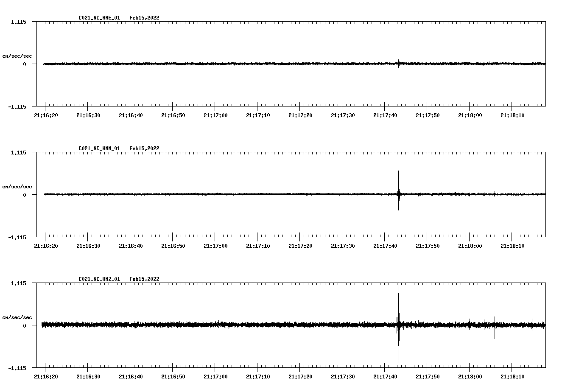Click the 21:17:50 time label under HNN plot
This screenshot has width=576, height=392.
(428, 246)
